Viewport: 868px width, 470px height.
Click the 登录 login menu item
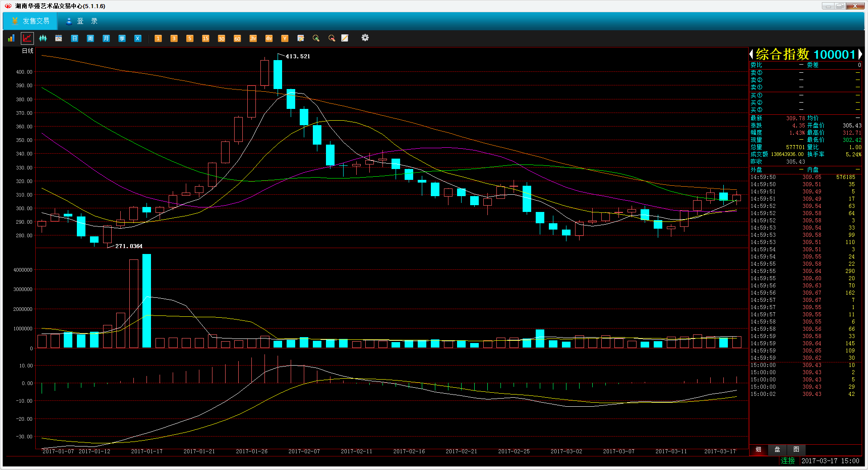[82, 21]
